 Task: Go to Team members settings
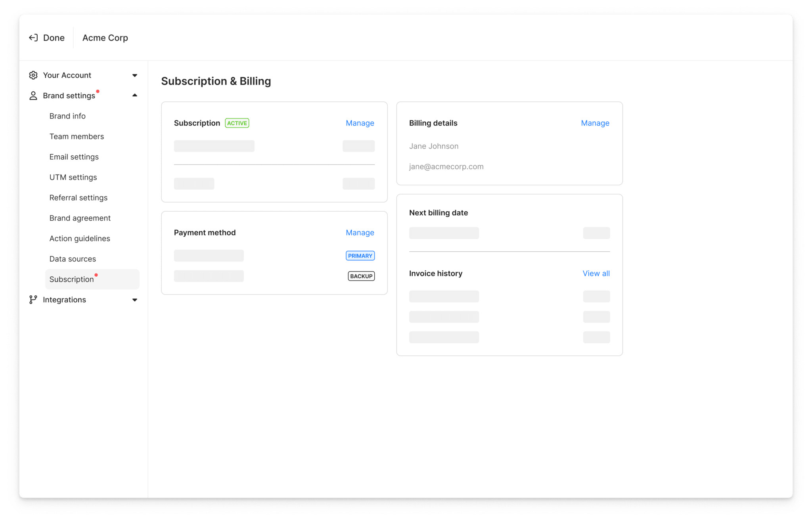[x=77, y=136]
